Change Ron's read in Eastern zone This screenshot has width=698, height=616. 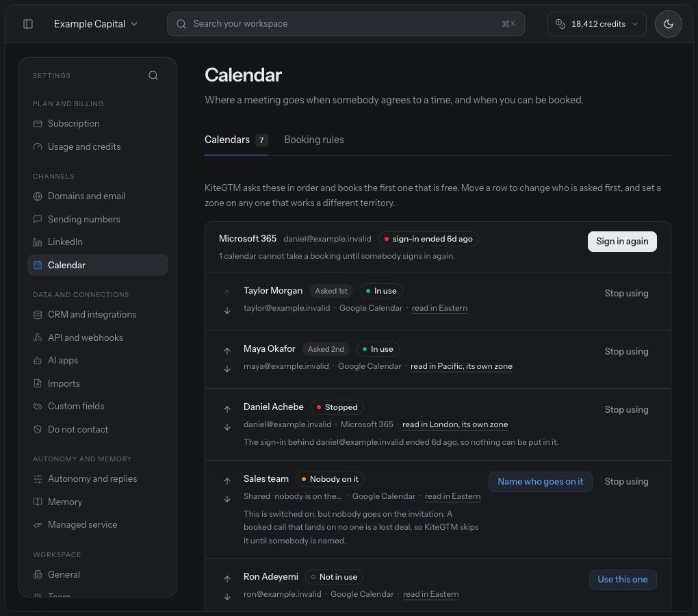click(430, 594)
